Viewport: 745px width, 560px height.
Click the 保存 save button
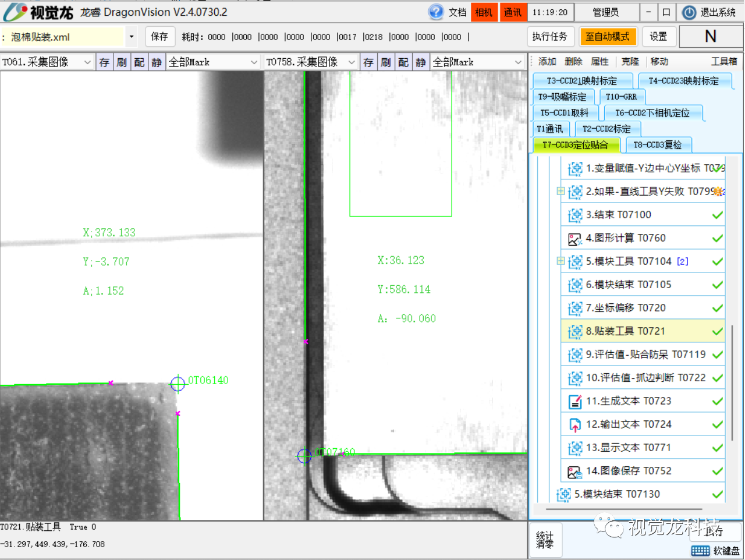point(159,37)
